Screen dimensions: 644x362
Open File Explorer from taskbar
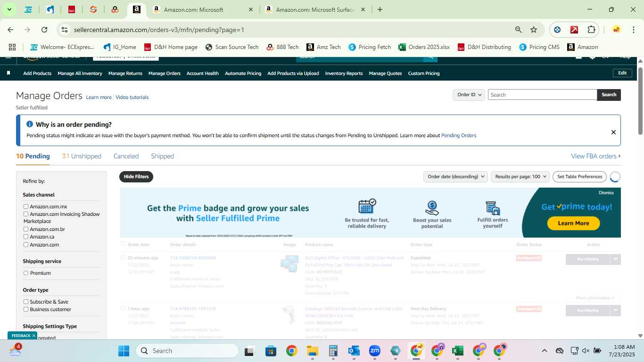[312, 351]
